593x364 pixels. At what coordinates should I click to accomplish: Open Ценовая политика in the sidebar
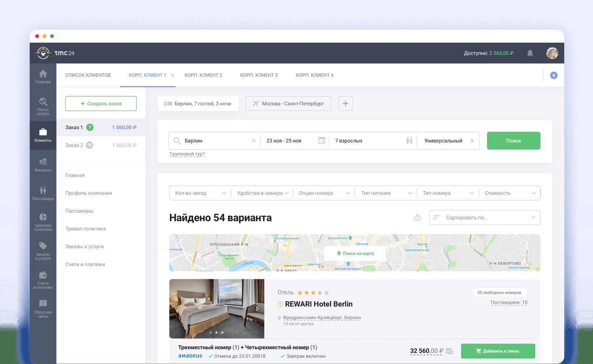(x=43, y=222)
